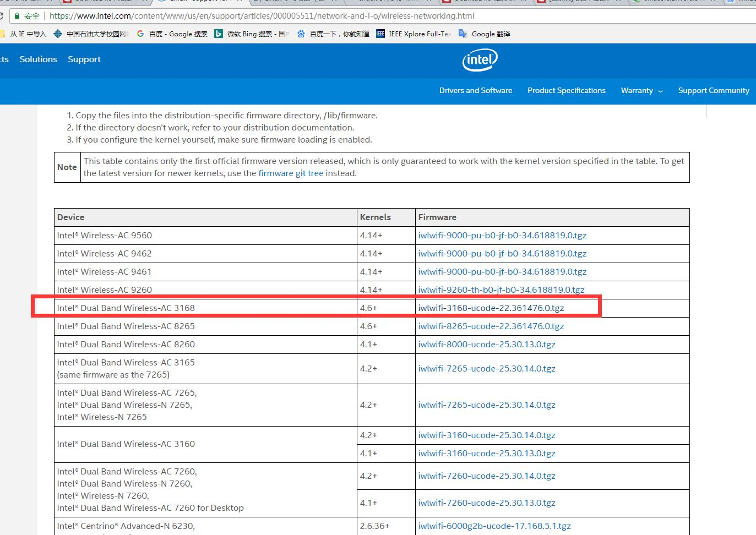
Task: Download iwlwifi-9260-th-b0-jf-b0-34.618819.0.tgz
Action: coord(501,290)
